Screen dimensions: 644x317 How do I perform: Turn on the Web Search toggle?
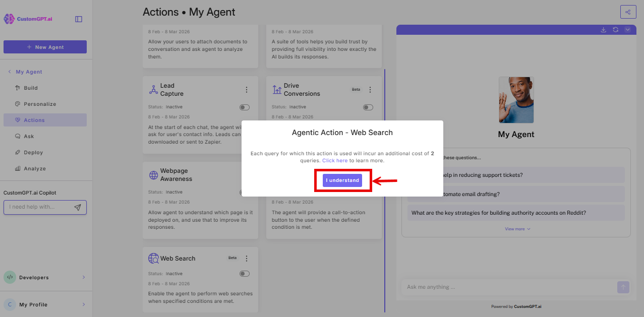pos(244,273)
